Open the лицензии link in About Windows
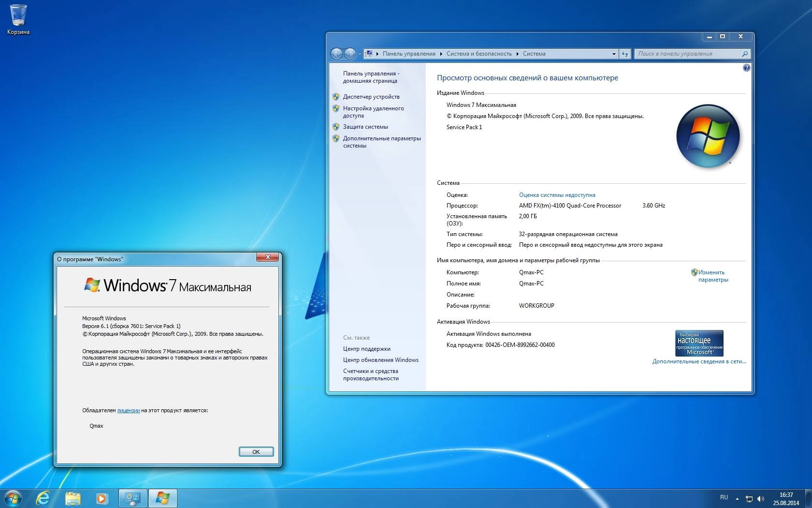This screenshot has width=812, height=508. (x=129, y=410)
